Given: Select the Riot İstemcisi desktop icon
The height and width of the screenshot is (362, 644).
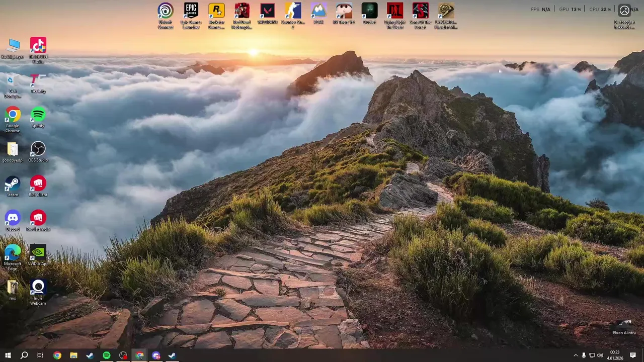Looking at the screenshot, I should [38, 221].
